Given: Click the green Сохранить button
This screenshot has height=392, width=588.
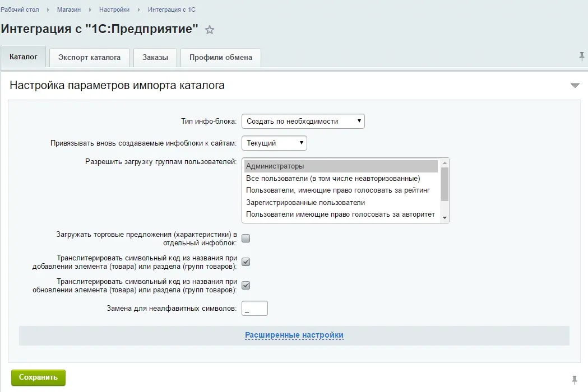Looking at the screenshot, I should pos(38,377).
